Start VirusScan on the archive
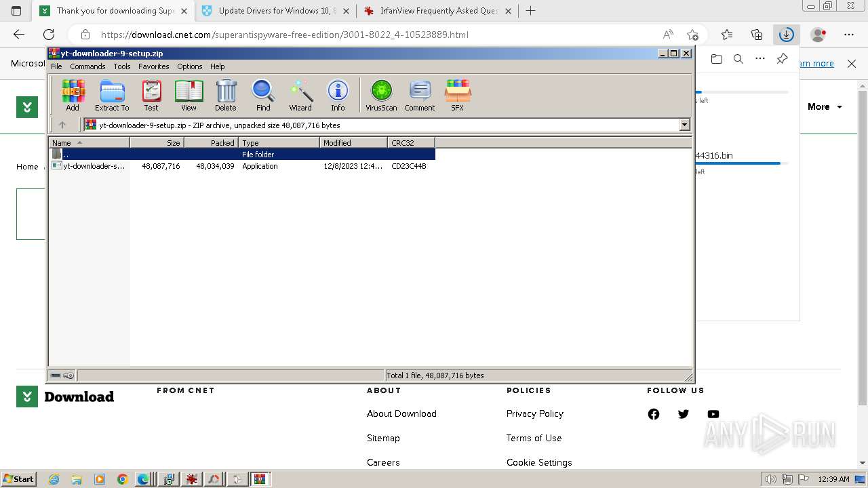Viewport: 868px width, 488px height. [x=381, y=95]
